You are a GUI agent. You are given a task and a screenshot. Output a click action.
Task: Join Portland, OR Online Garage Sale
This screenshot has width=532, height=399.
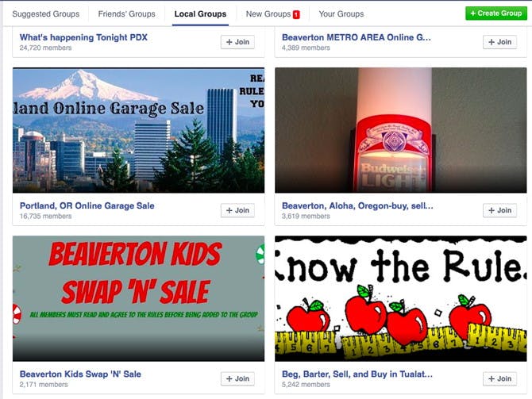[x=237, y=210]
